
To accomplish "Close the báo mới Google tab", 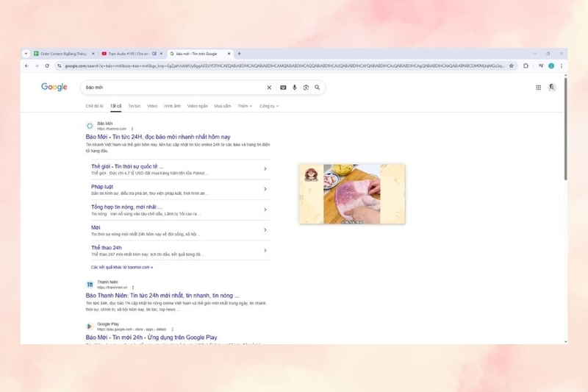I will (x=229, y=54).
